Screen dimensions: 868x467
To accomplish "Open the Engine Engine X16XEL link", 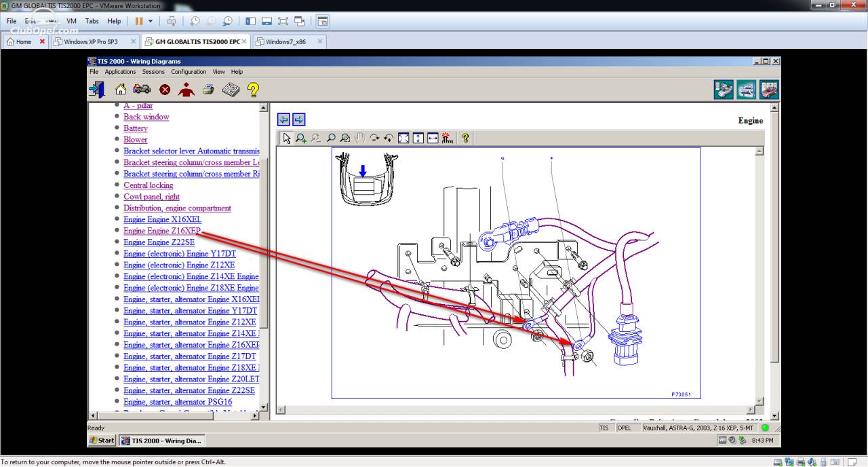I will click(163, 220).
